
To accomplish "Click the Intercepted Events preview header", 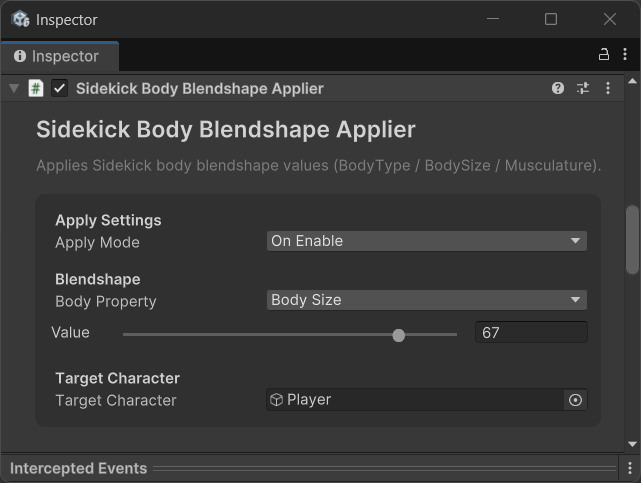I will tap(78, 468).
